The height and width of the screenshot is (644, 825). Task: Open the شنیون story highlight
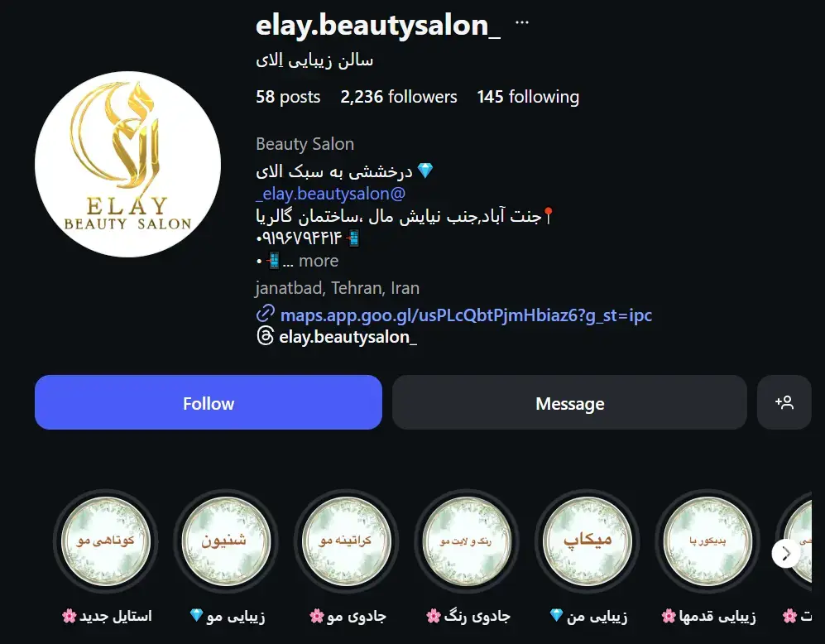tap(226, 541)
